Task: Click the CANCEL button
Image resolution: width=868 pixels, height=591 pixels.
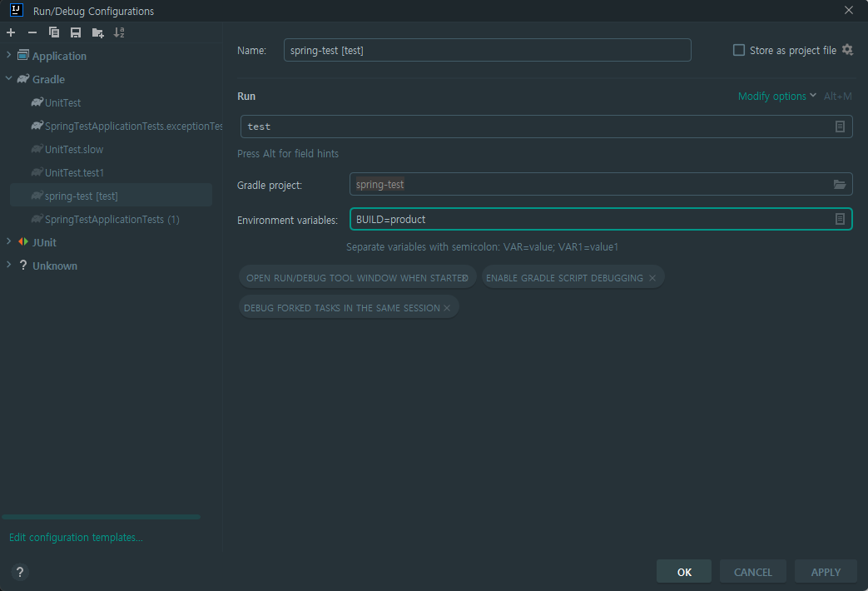Action: (x=753, y=572)
